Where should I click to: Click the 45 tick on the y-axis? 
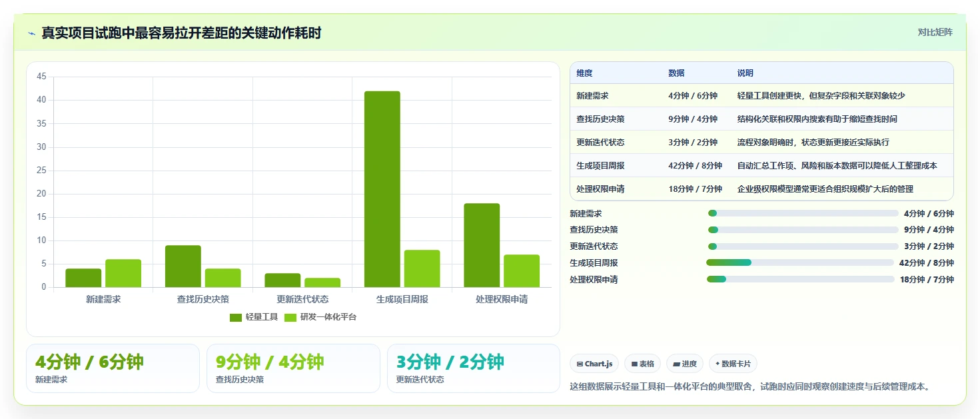(41, 77)
